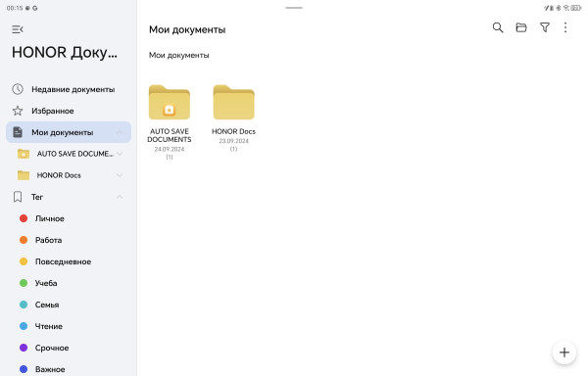Open the filter funnel icon
The width and height of the screenshot is (588, 376).
[545, 27]
